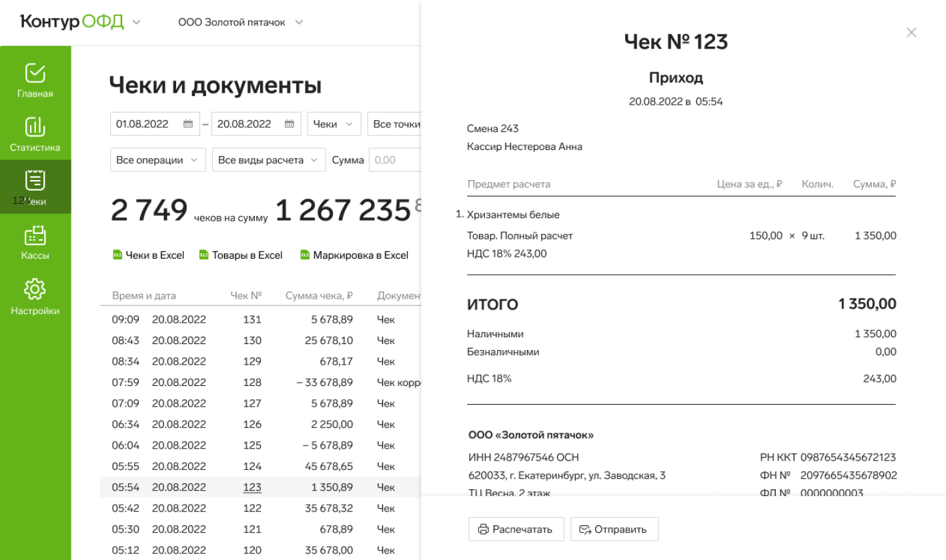Select the row of receipt 122
The height and width of the screenshot is (560, 946).
(x=261, y=509)
